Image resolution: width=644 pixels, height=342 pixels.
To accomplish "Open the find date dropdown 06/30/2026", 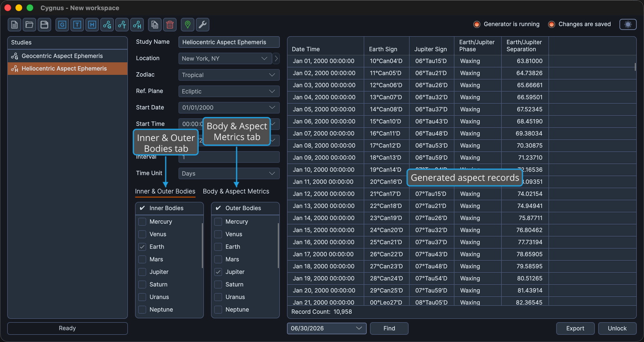I will 327,328.
